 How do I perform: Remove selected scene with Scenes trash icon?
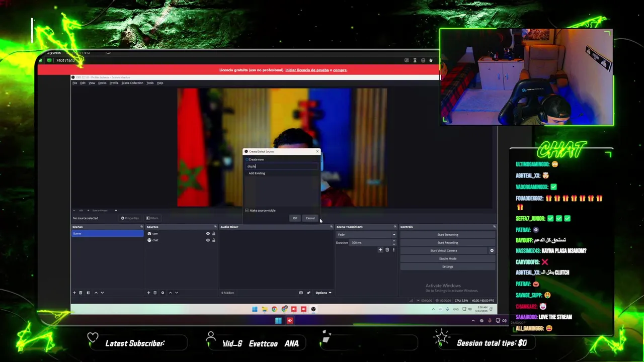80,293
